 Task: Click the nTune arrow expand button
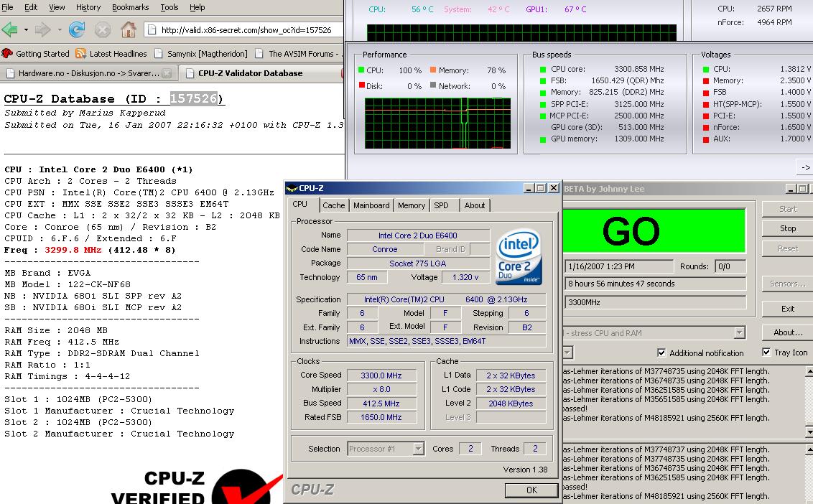point(805,167)
